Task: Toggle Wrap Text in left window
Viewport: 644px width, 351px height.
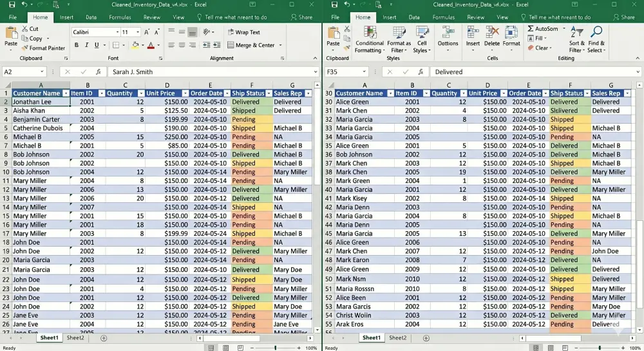Action: [244, 32]
